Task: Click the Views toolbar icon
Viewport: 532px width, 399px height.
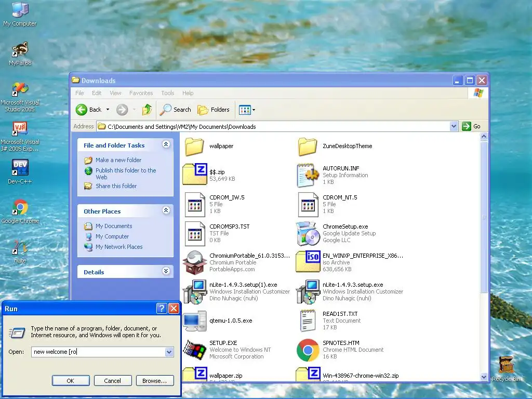Action: click(x=245, y=110)
